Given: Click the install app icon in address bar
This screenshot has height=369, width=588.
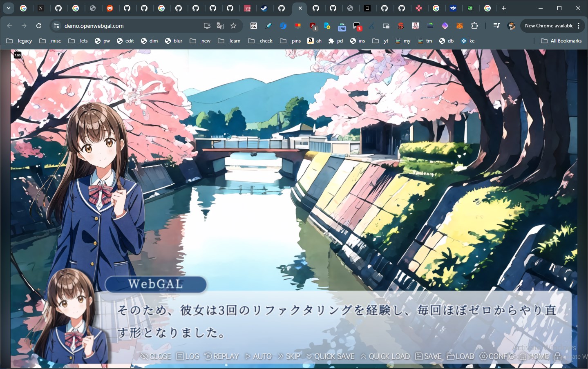Looking at the screenshot, I should [x=207, y=26].
